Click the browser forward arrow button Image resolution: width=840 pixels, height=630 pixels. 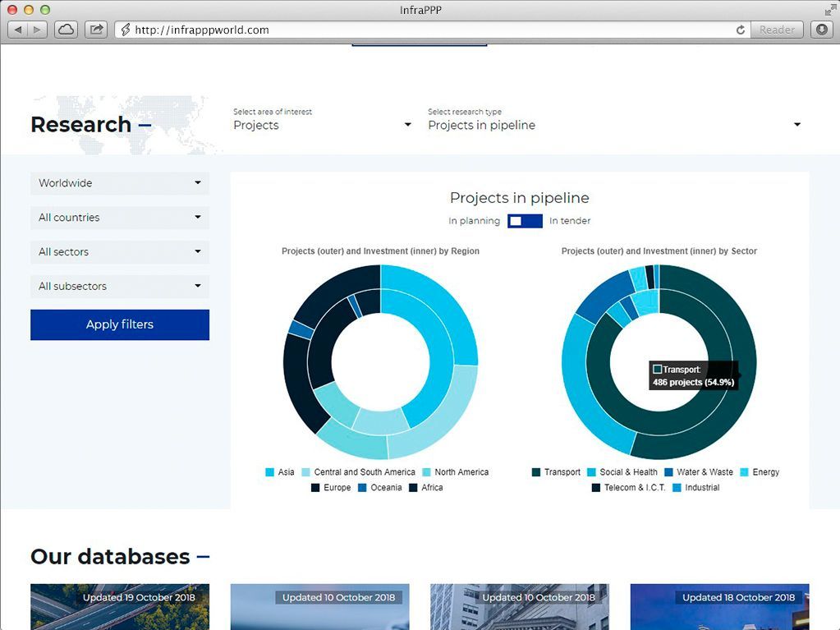pos(38,30)
